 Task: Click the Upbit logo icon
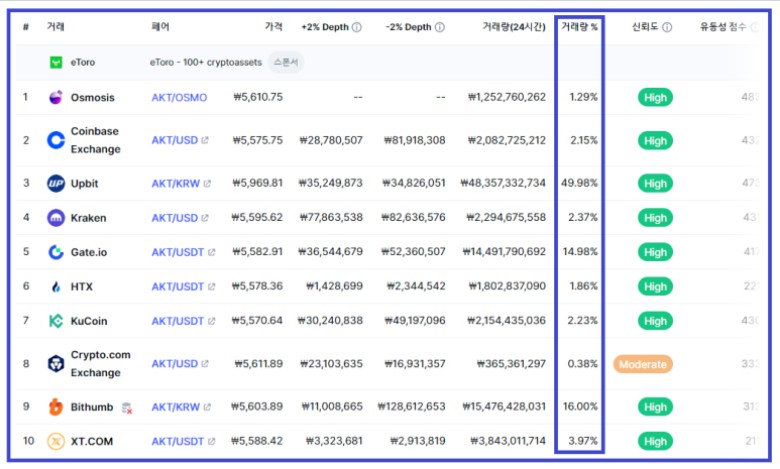(56, 183)
